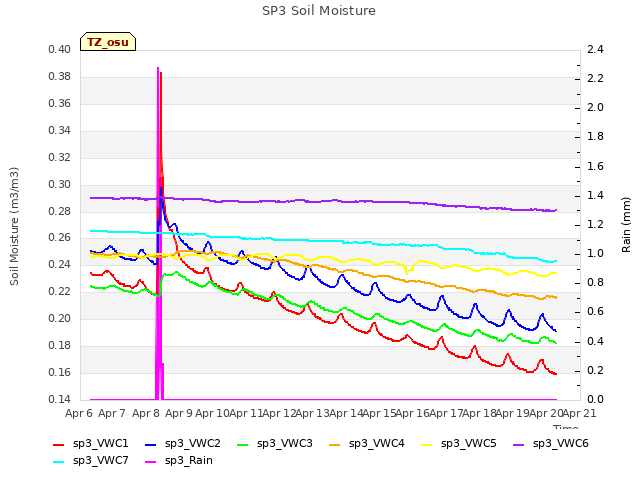Click the 0.38 left axis value
640x480 pixels.
point(60,76)
